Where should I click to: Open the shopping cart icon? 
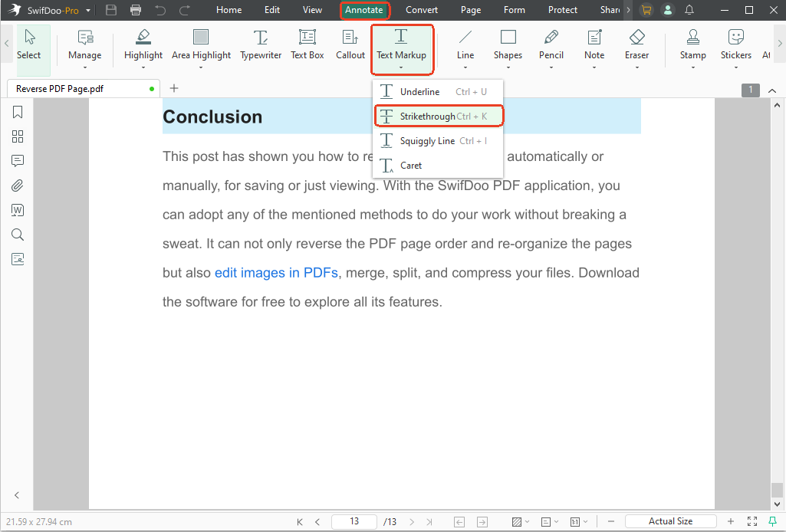(646, 9)
